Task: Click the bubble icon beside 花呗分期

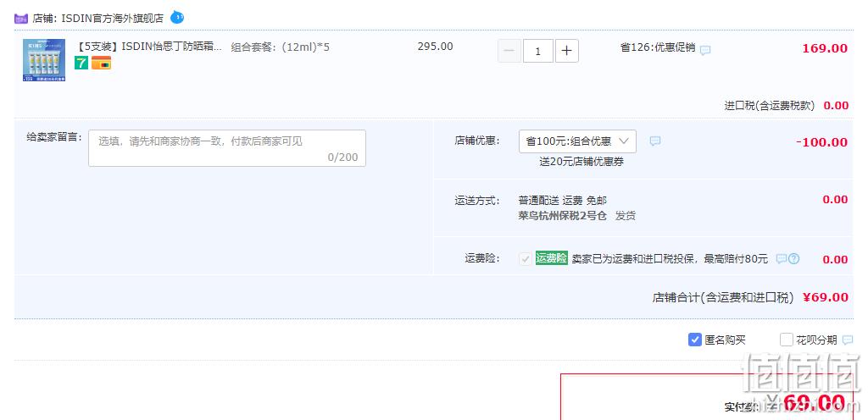Action: 848,340
